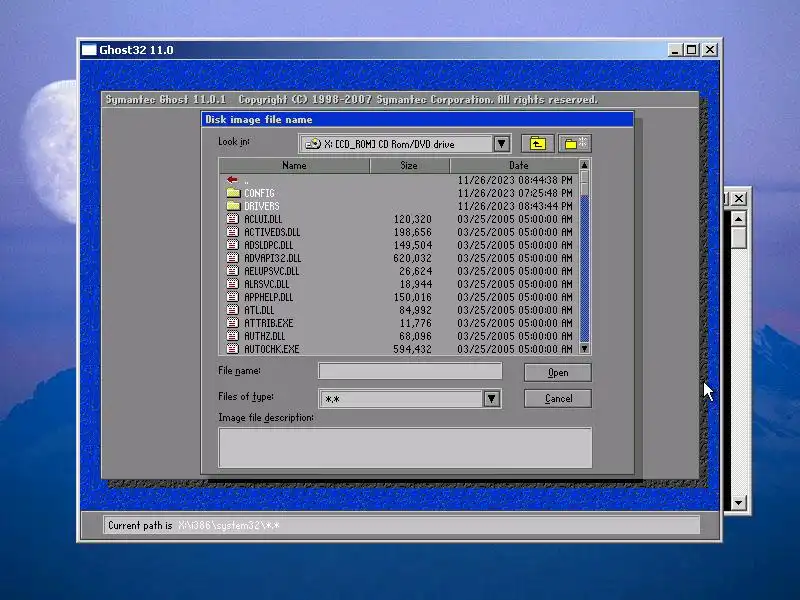This screenshot has width=800, height=600.
Task: Click the ALRSVC.DLL file icon
Action: click(233, 284)
